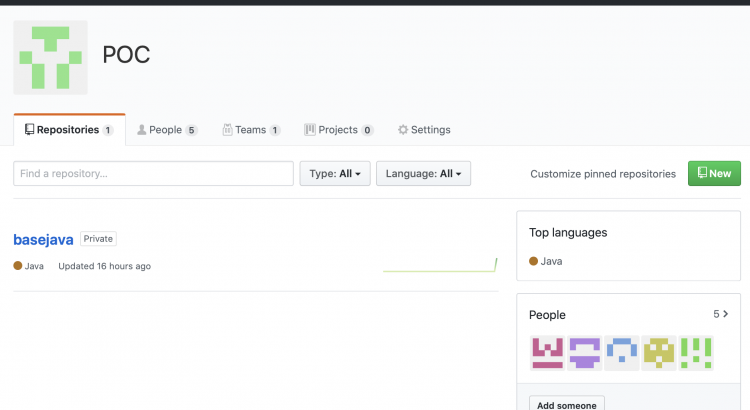Click the POC organization avatar
Viewport: 750px width, 410px height.
tap(50, 57)
